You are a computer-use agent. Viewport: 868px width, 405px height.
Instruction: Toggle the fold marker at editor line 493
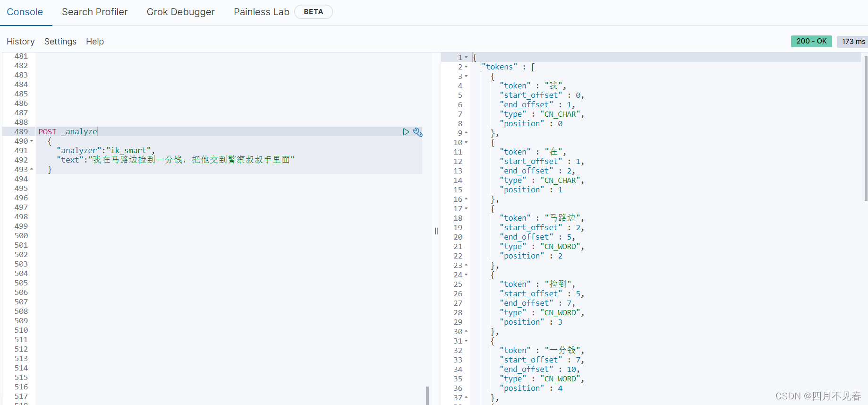click(32, 169)
